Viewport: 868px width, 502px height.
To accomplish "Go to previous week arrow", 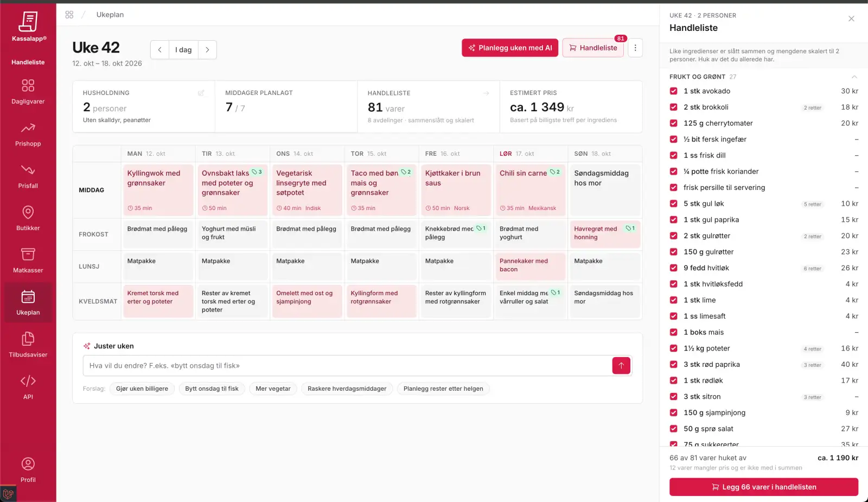I will pyautogui.click(x=159, y=50).
